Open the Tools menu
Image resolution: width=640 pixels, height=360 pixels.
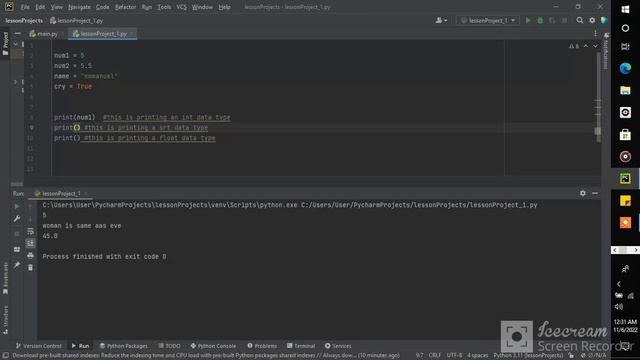pyautogui.click(x=164, y=7)
